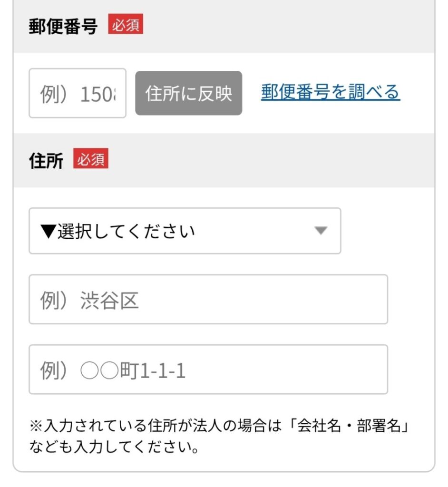Open the 郵便番号を調べる link
Image resolution: width=448 pixels, height=487 pixels.
[330, 92]
